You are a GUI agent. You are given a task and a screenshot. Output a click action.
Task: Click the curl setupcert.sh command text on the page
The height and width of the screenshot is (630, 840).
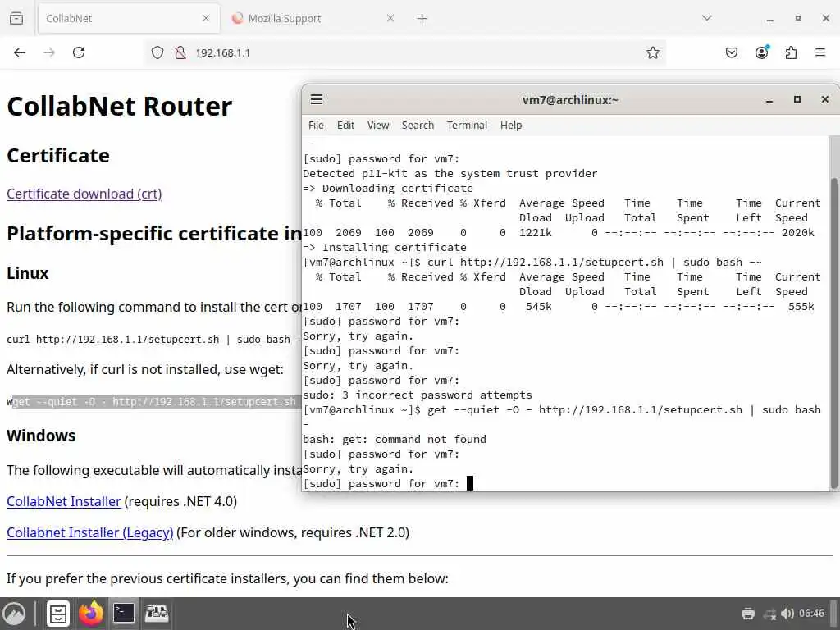153,339
